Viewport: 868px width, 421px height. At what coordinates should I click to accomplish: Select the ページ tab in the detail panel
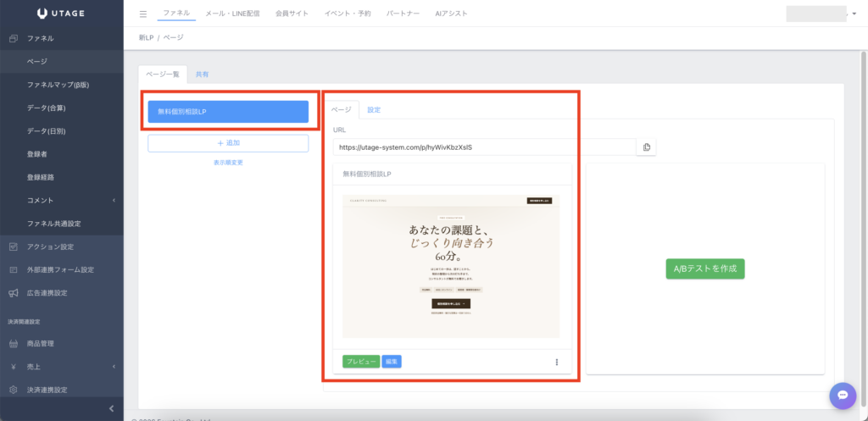point(341,109)
